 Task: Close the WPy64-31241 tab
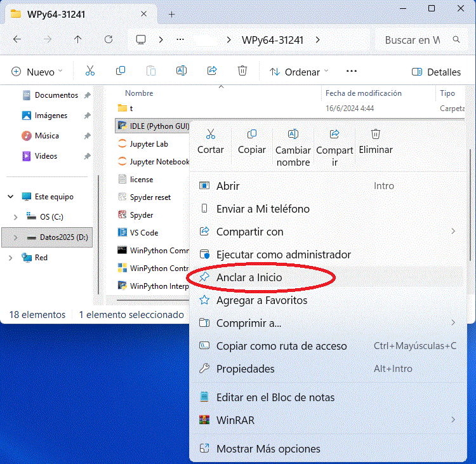[x=144, y=14]
